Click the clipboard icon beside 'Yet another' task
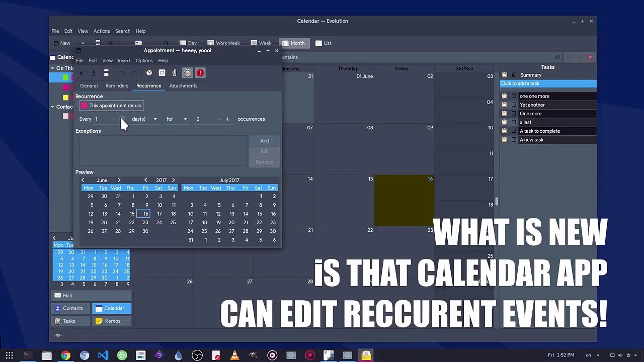The height and width of the screenshot is (362, 644). coord(504,105)
